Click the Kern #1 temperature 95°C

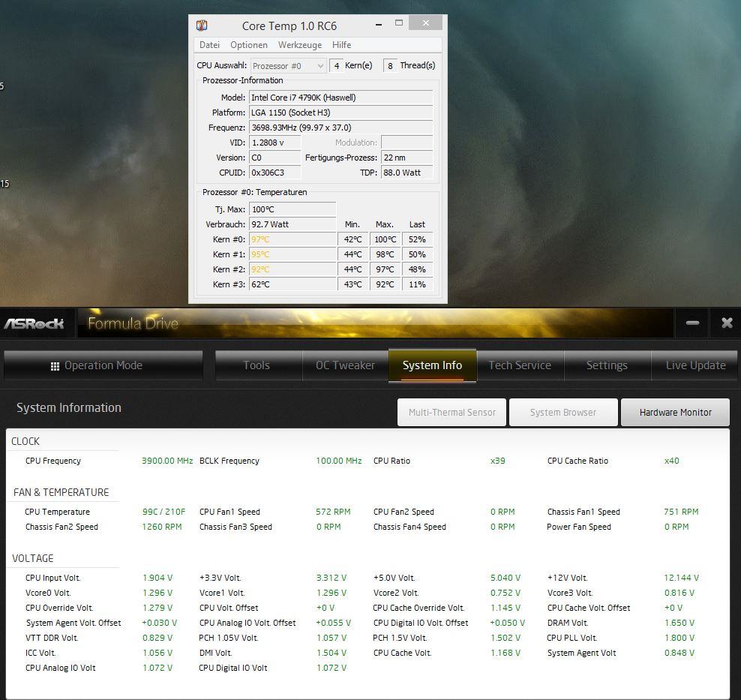[292, 255]
